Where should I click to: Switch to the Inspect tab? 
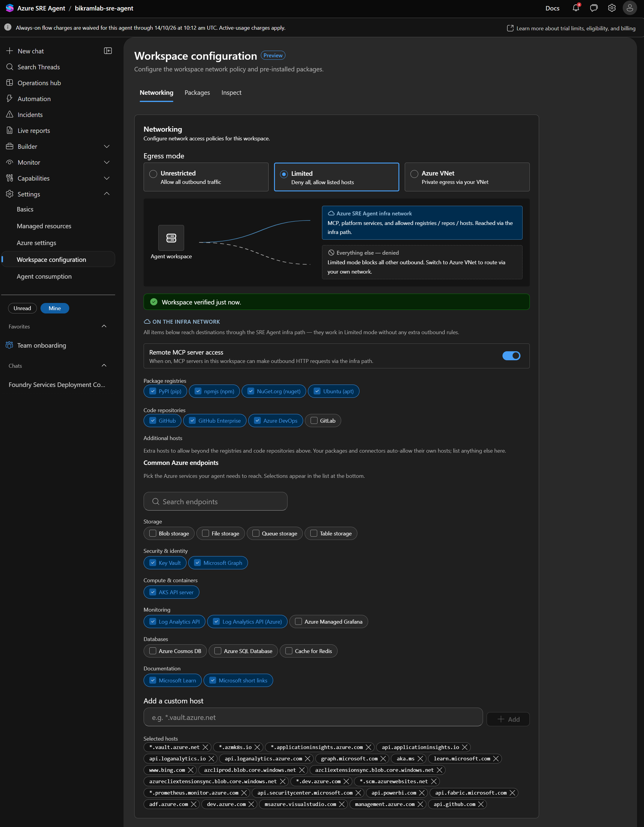coord(231,93)
